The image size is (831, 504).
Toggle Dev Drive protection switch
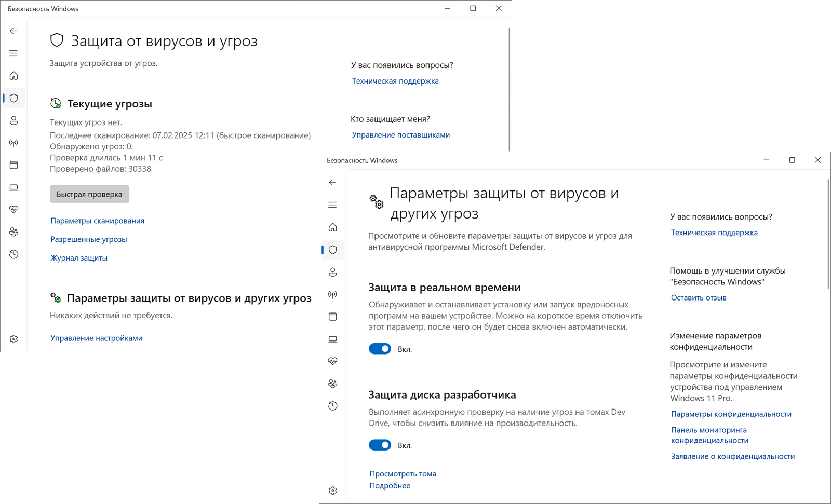(x=380, y=445)
